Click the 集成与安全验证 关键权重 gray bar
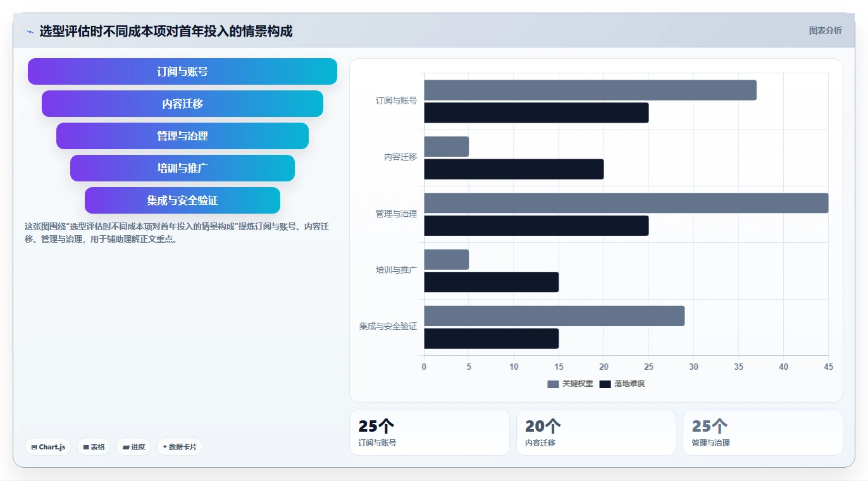The image size is (868, 481). point(554,316)
